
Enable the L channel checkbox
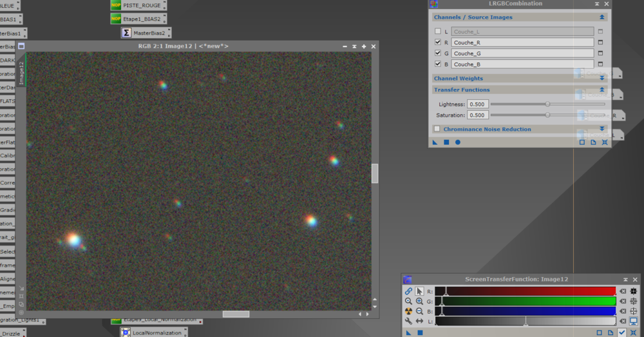pyautogui.click(x=438, y=31)
